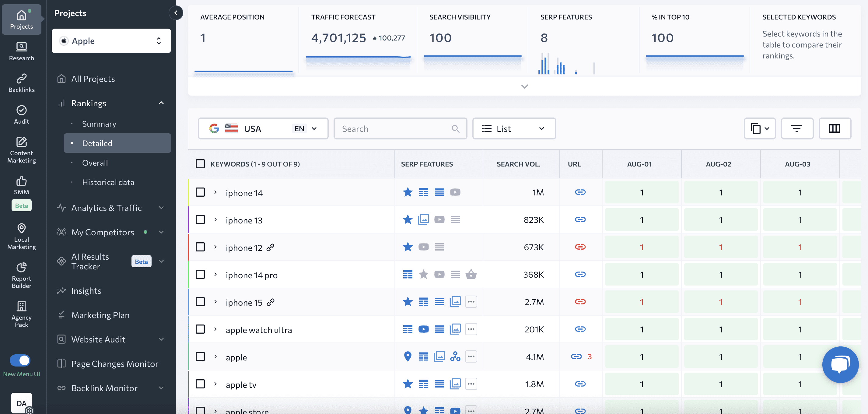Click the keyword search input field
Viewport: 868px width, 414px height.
pos(400,128)
